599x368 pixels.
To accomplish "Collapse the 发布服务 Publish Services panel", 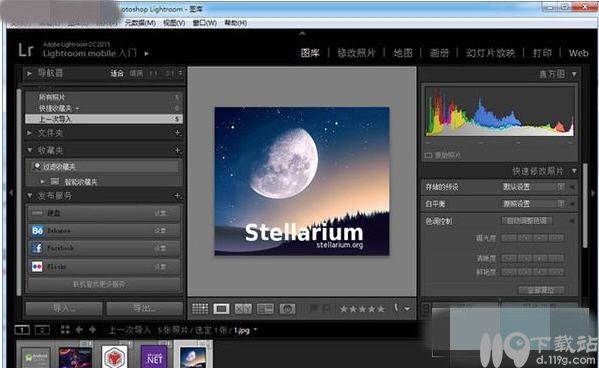I will (x=29, y=196).
